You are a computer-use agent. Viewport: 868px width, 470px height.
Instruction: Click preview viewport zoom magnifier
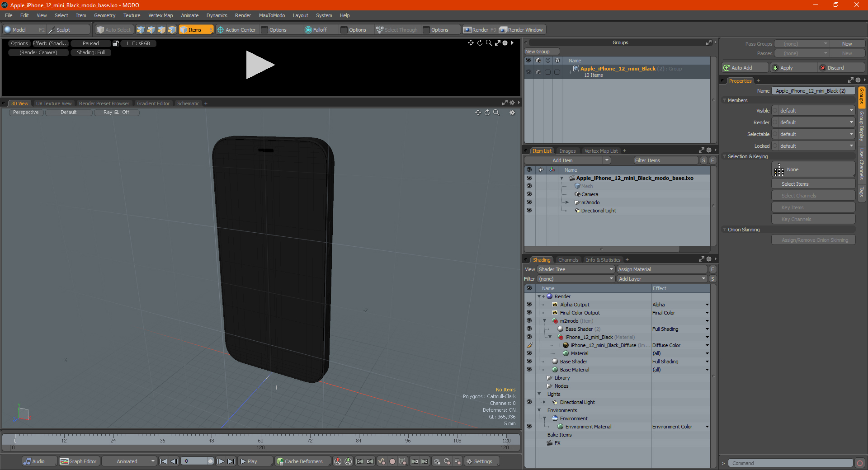pyautogui.click(x=489, y=43)
